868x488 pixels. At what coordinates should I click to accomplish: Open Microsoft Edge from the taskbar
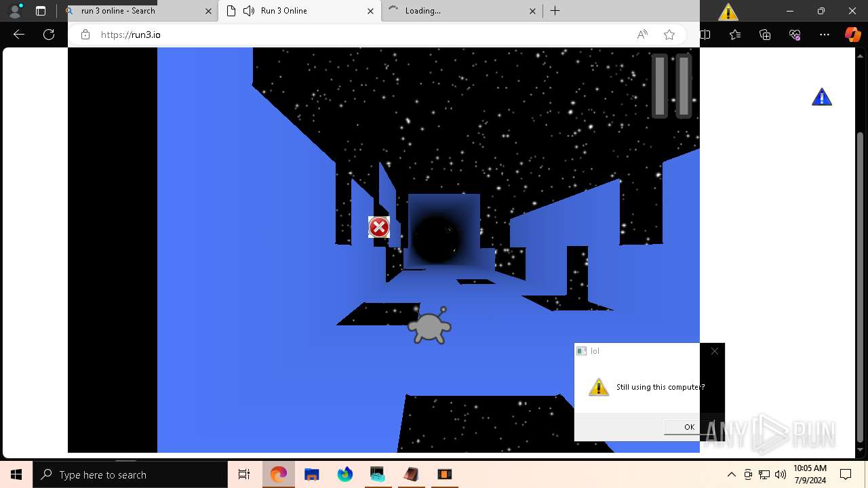(x=279, y=474)
